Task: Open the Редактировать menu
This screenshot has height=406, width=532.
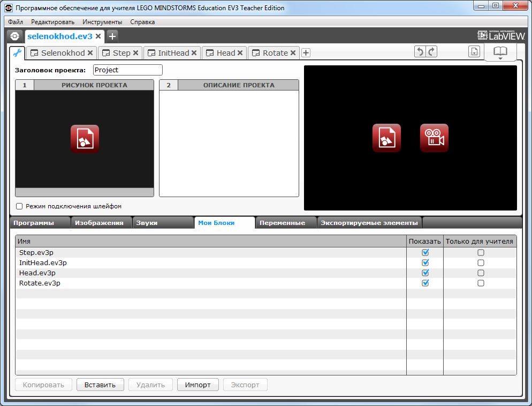Action: (x=52, y=22)
